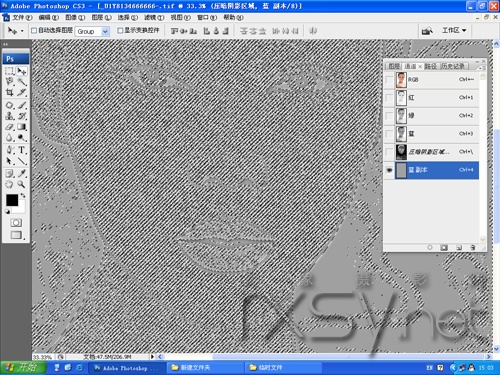This screenshot has width=500, height=375.
Task: Pick the Clone Stamp tool
Action: (10, 116)
